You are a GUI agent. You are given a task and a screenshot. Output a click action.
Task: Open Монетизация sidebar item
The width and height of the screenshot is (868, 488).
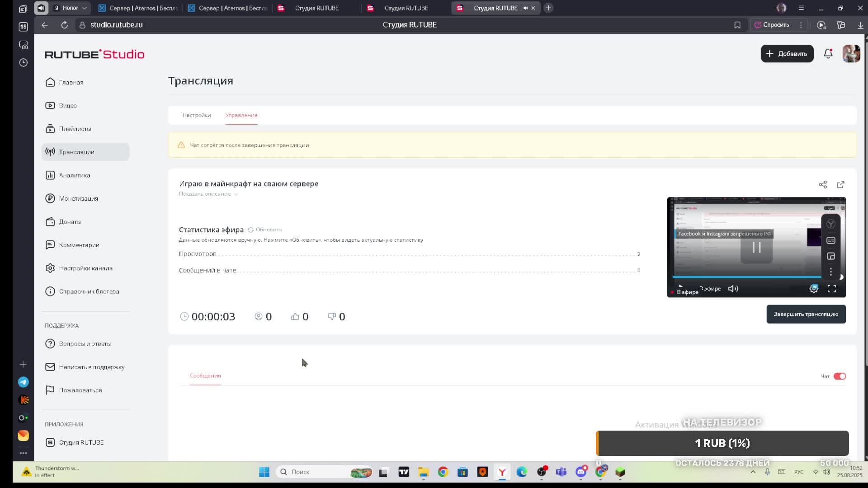[78, 198]
